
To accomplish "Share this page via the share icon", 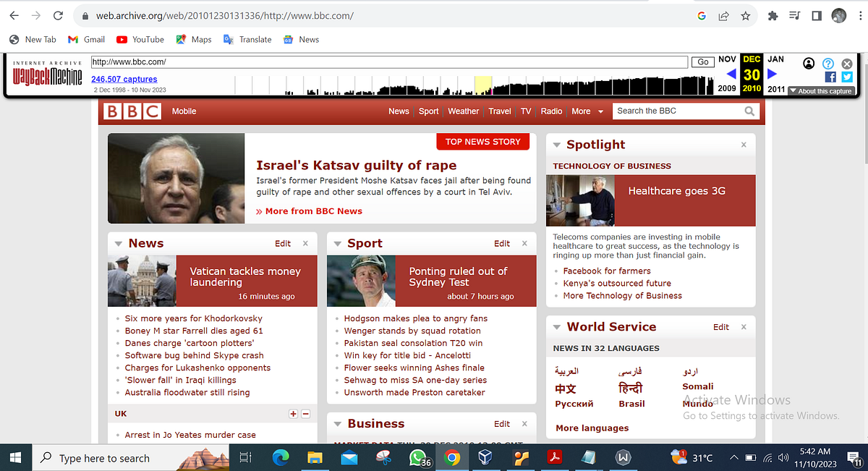I will 723,16.
